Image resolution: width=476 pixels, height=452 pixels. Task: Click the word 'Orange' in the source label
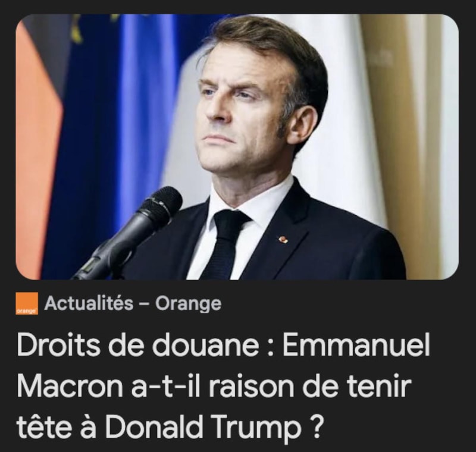(x=189, y=304)
